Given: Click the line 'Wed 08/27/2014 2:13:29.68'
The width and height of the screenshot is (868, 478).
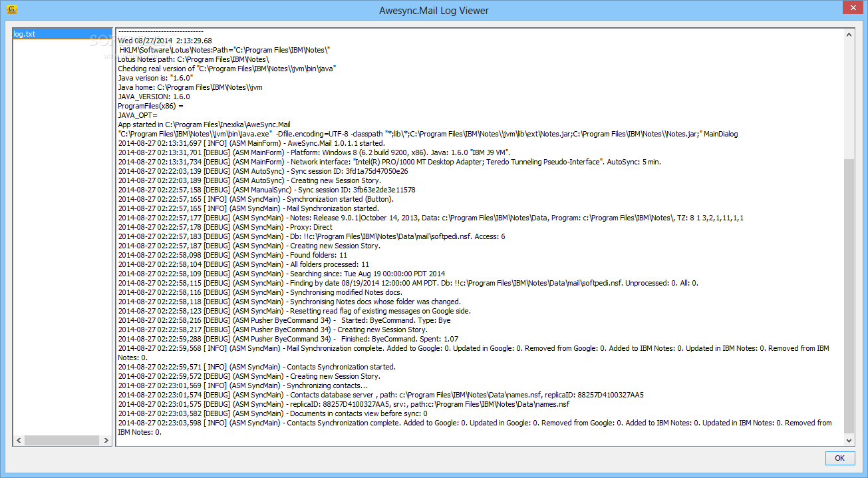Looking at the screenshot, I should tap(165, 41).
